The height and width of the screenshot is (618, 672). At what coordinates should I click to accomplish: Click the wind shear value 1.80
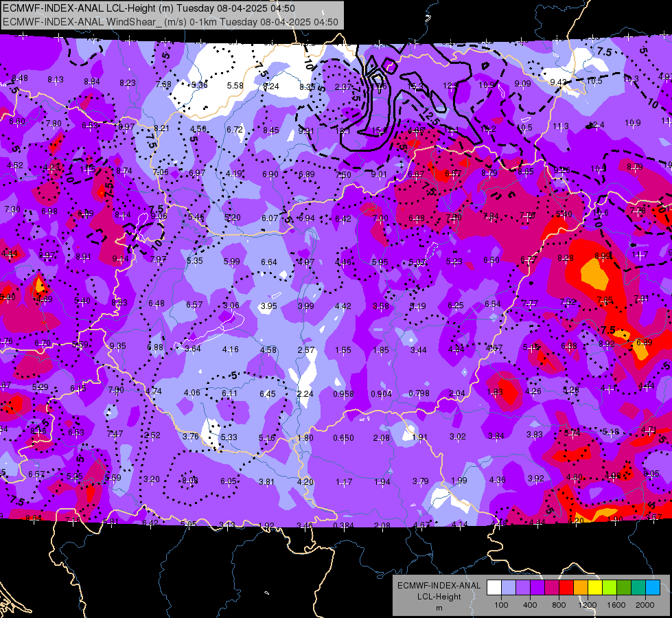pyautogui.click(x=305, y=438)
